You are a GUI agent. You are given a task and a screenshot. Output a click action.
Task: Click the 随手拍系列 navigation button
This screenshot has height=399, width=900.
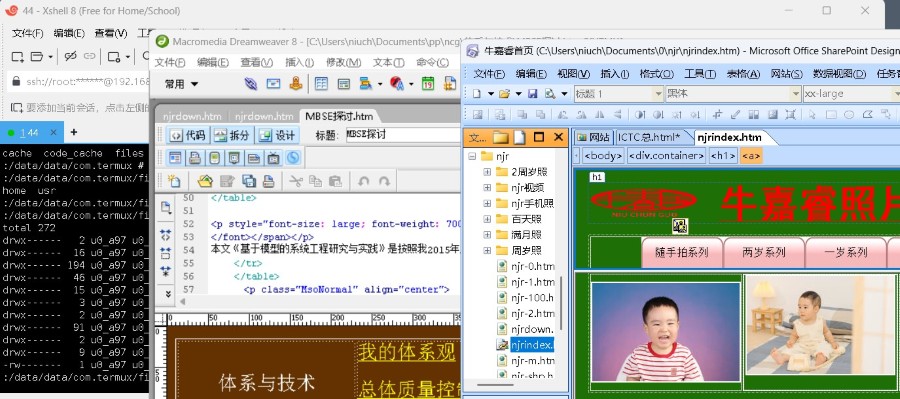681,253
